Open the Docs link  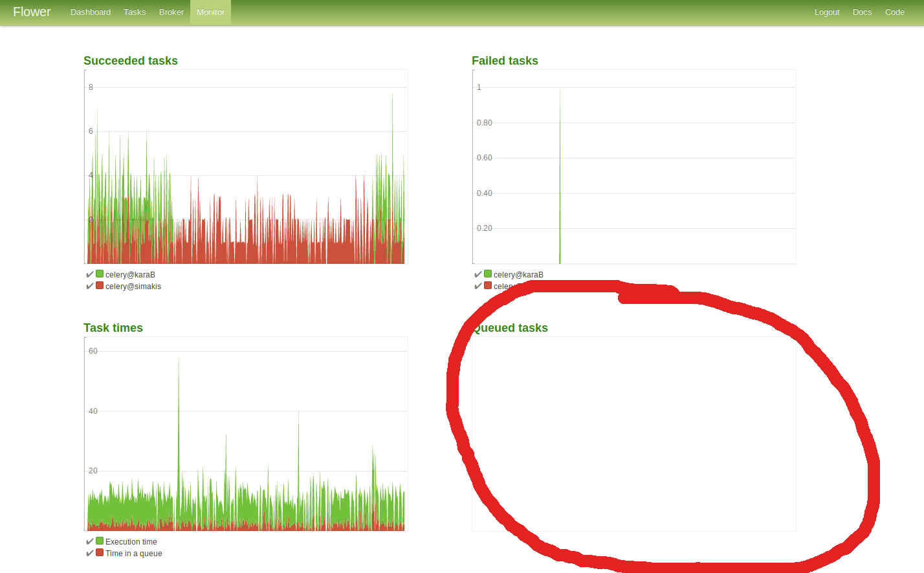point(862,12)
